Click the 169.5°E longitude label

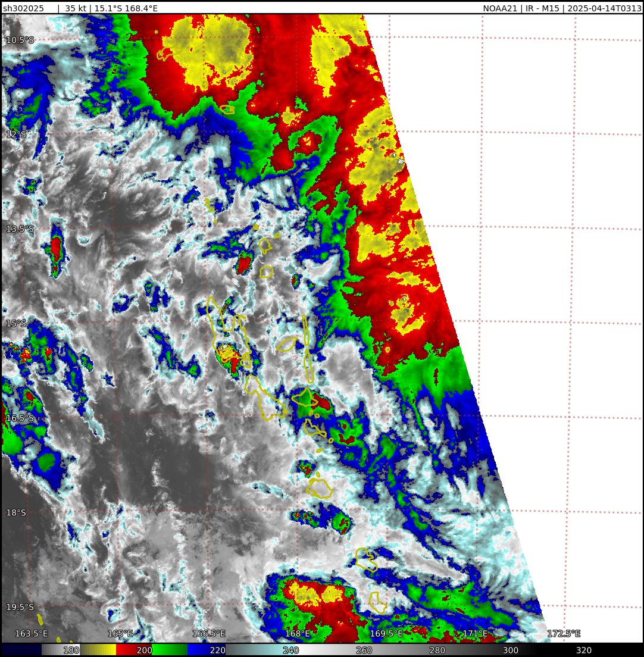click(386, 633)
